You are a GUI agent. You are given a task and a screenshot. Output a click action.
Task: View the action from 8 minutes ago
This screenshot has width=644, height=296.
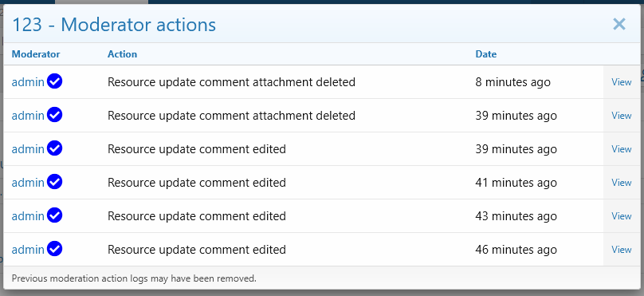(622, 82)
